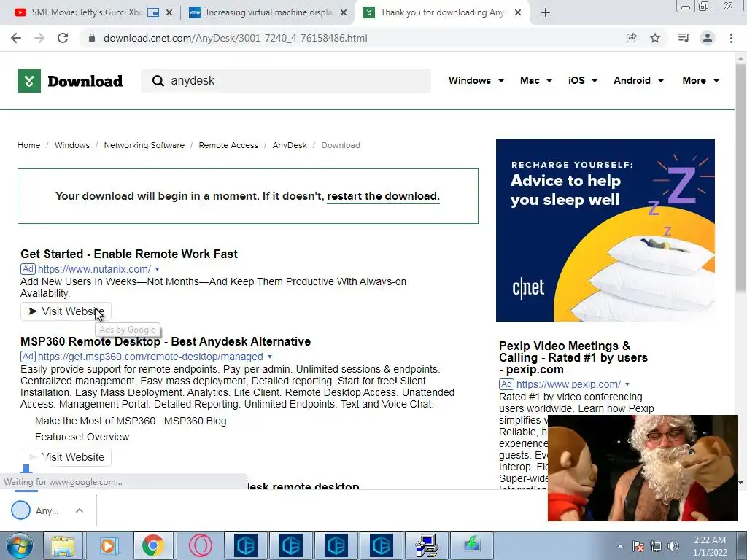
Task: Open the nutanix ad options arrow
Action: pyautogui.click(x=158, y=270)
